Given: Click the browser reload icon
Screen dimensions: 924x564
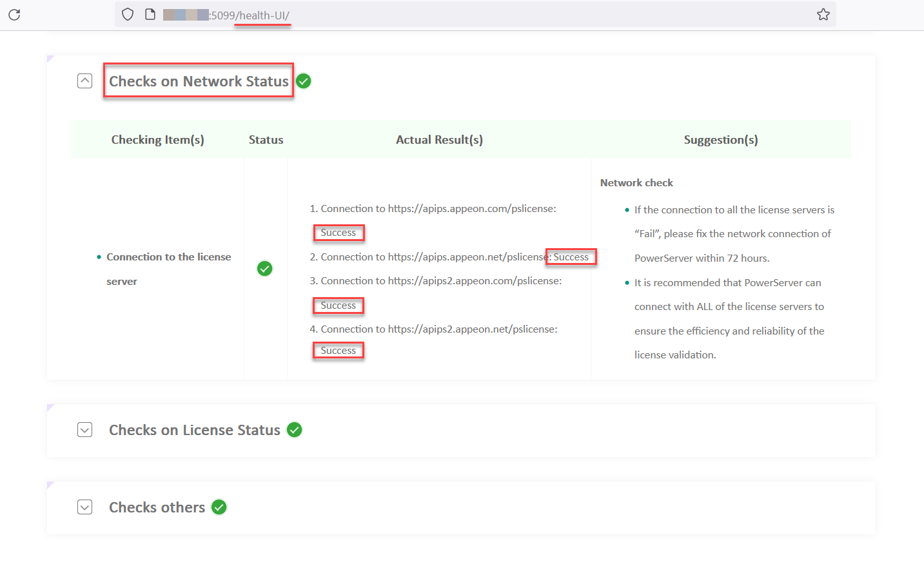Looking at the screenshot, I should coord(14,15).
